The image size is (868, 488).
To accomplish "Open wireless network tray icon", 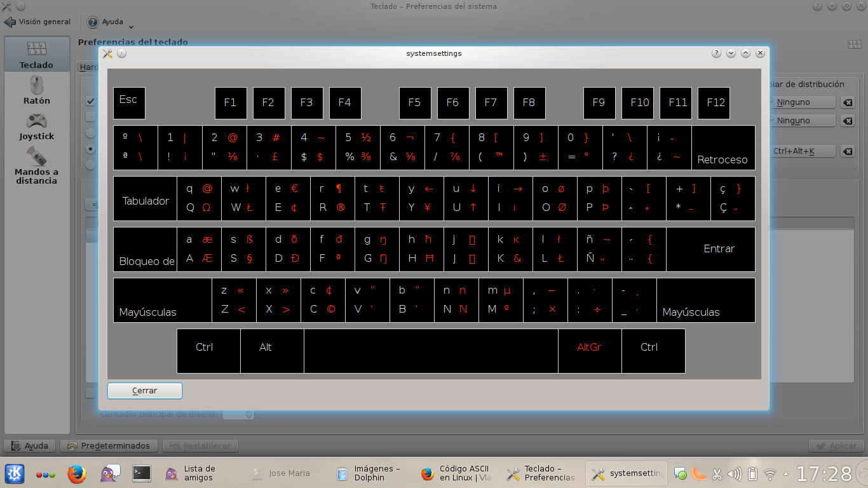I will (x=770, y=474).
